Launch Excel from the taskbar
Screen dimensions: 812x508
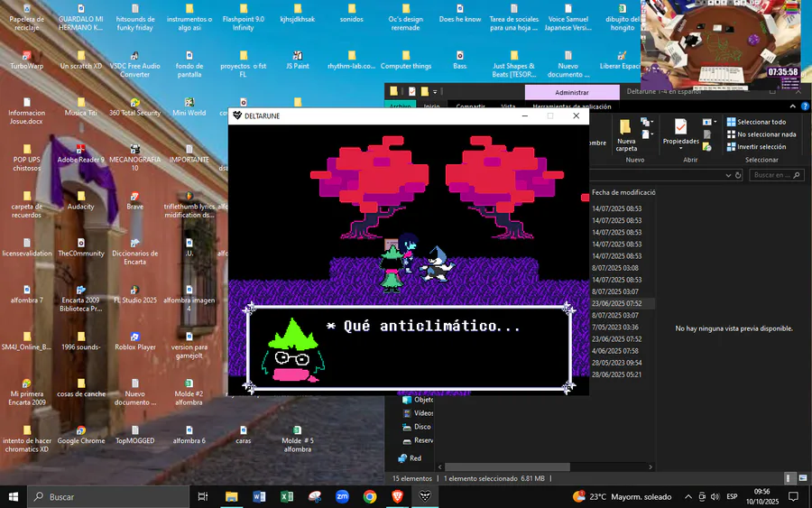click(x=286, y=496)
